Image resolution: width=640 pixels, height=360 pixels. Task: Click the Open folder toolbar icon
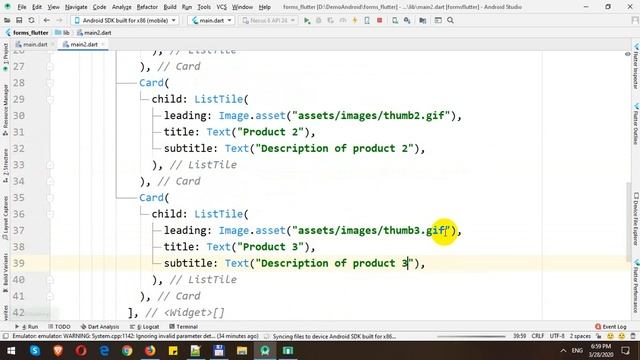[x=7, y=20]
